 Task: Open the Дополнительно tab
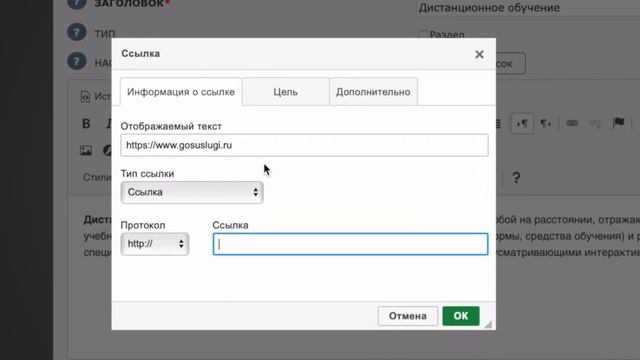[x=373, y=92]
